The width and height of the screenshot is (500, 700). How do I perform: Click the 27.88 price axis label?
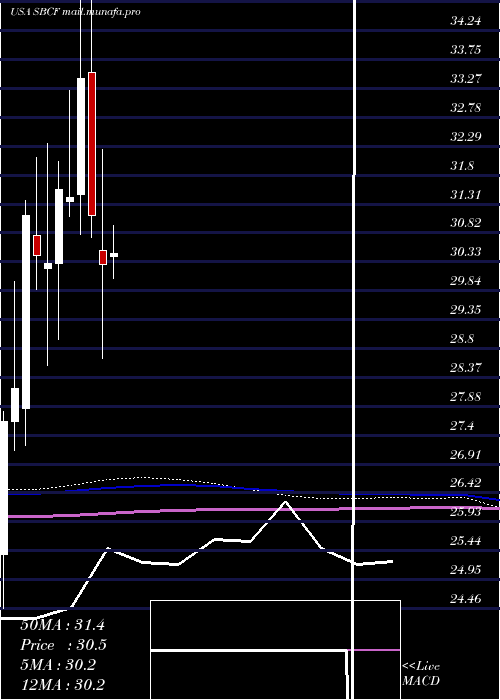(x=466, y=397)
